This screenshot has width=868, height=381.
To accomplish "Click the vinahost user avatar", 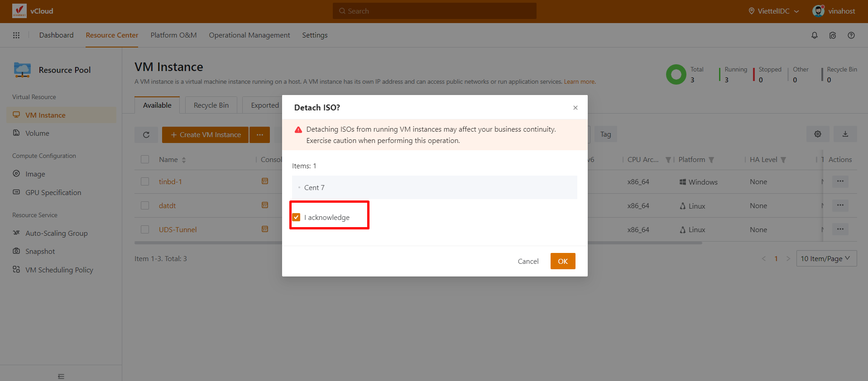I will click(x=818, y=11).
